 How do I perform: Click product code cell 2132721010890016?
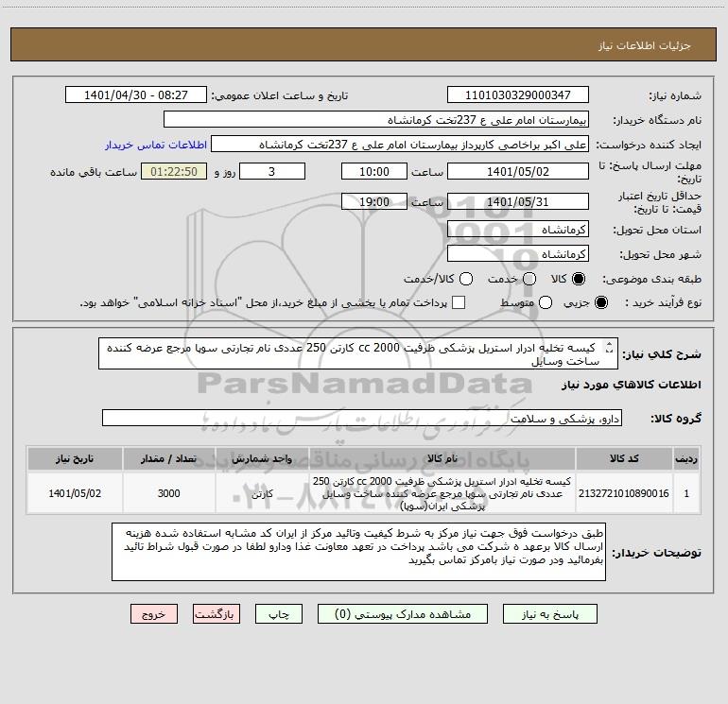tap(624, 493)
